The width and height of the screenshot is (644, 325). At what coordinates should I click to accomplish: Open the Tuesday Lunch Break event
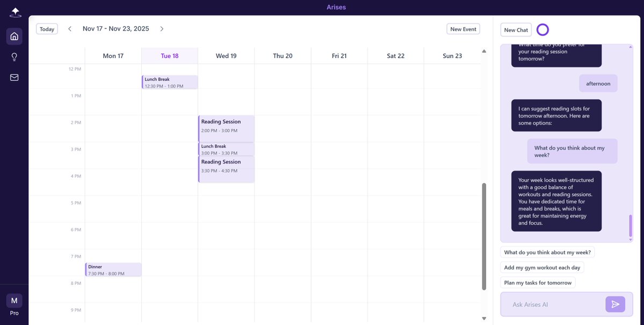[170, 82]
